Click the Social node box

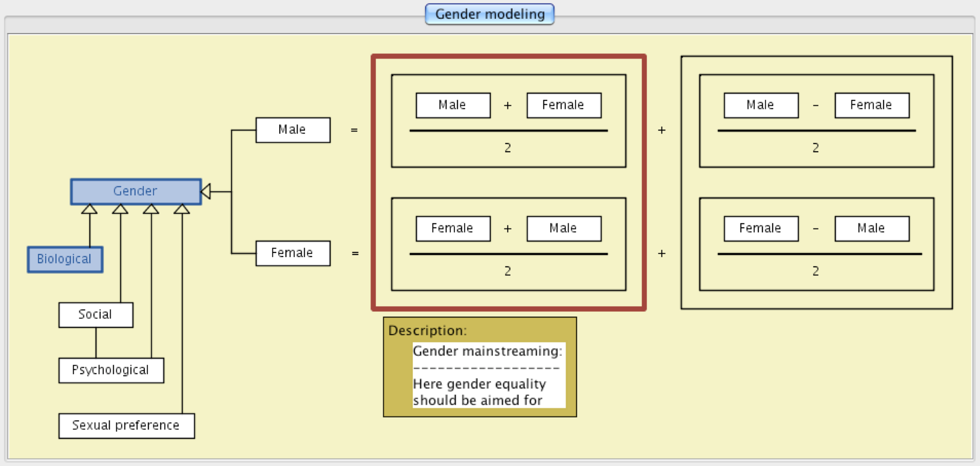tap(95, 314)
